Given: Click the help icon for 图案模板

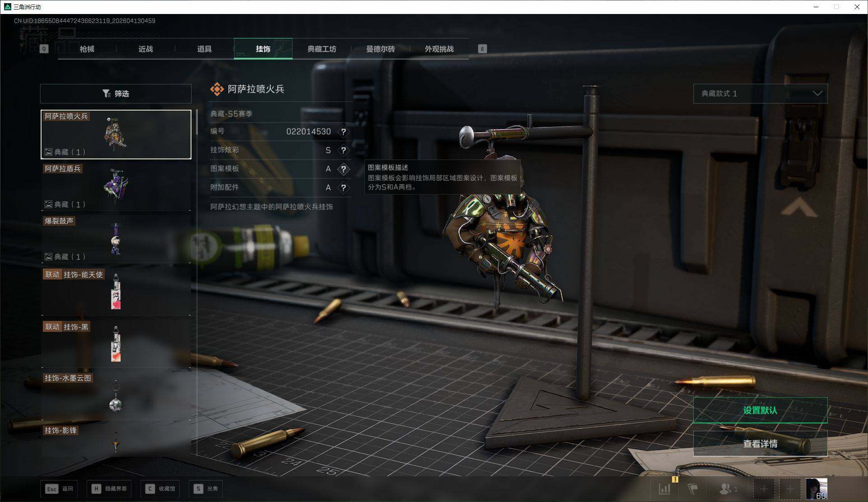Looking at the screenshot, I should 344,169.
